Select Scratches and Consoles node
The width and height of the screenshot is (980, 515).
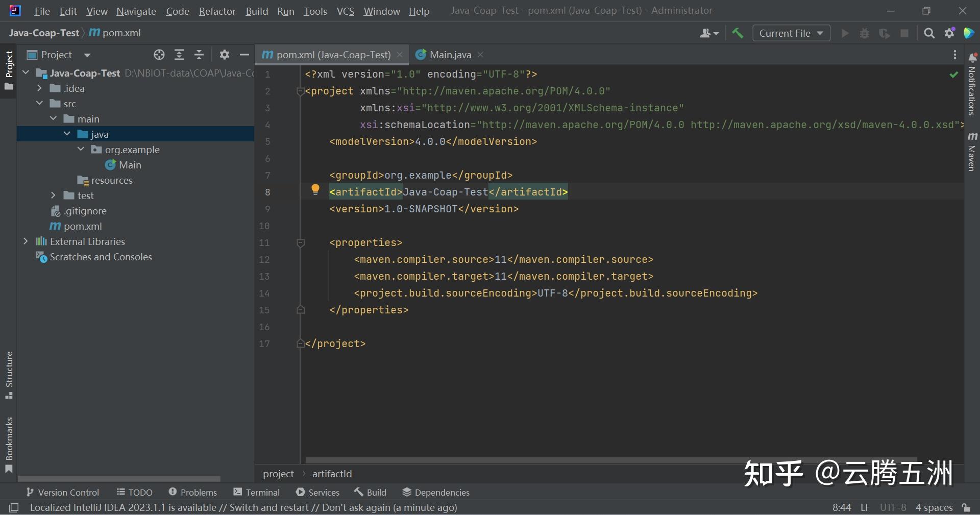101,257
